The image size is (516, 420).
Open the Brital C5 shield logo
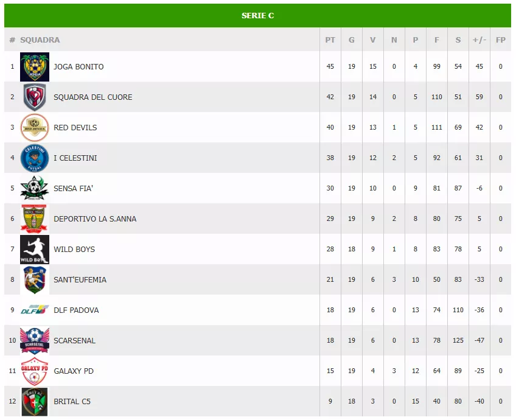(x=35, y=402)
